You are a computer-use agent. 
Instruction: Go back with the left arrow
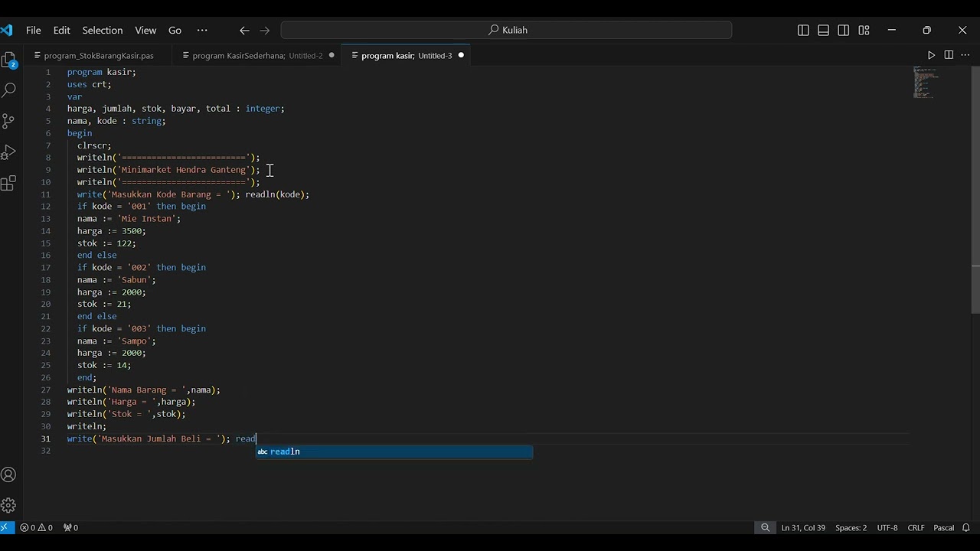[x=244, y=31]
